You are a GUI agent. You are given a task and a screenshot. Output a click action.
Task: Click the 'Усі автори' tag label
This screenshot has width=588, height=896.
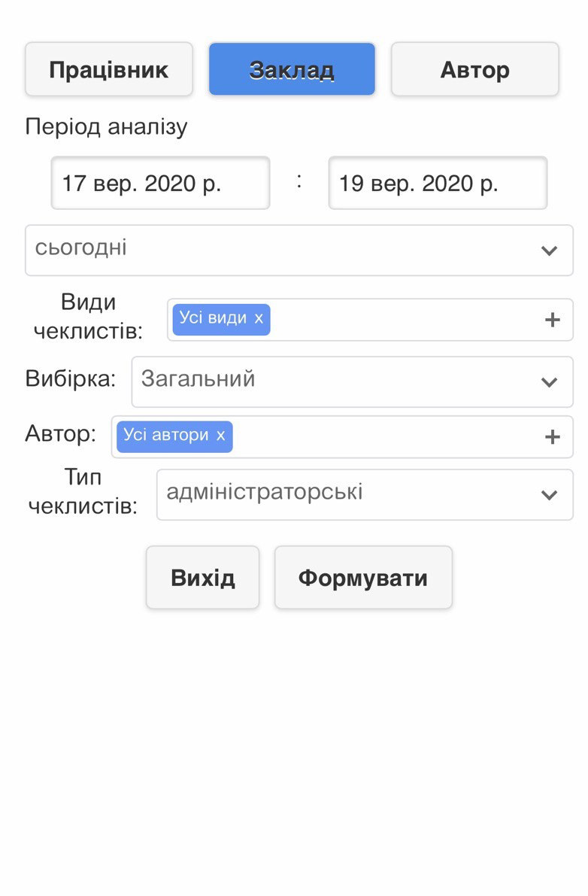(x=166, y=436)
